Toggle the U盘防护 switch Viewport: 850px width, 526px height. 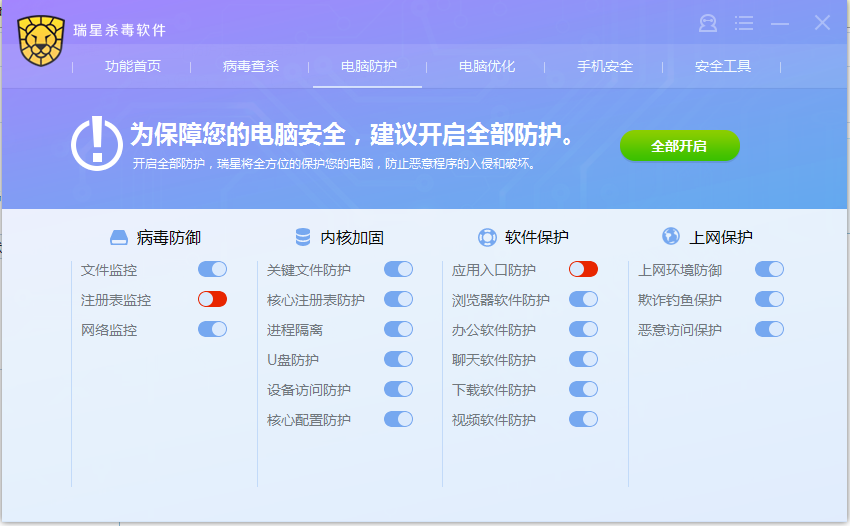(x=398, y=359)
